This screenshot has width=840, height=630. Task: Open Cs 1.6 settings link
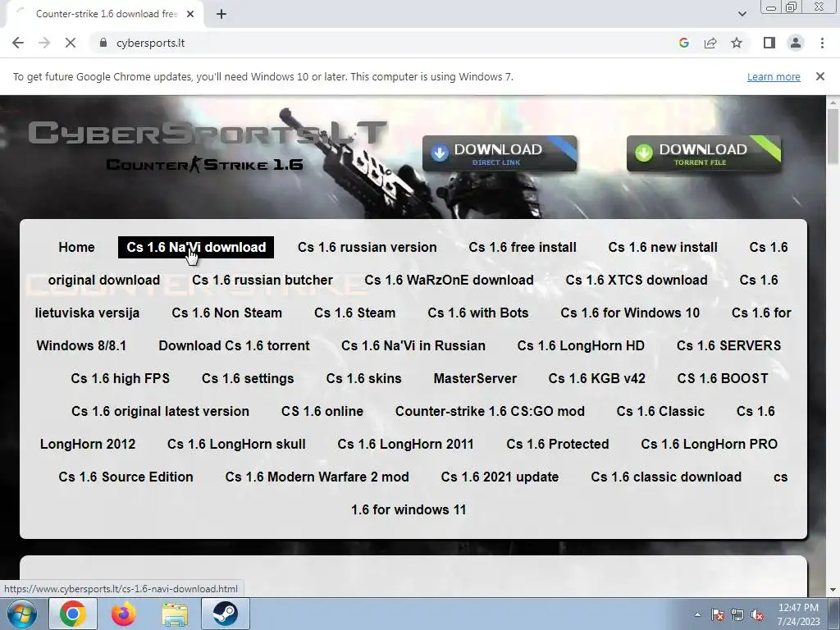[248, 378]
